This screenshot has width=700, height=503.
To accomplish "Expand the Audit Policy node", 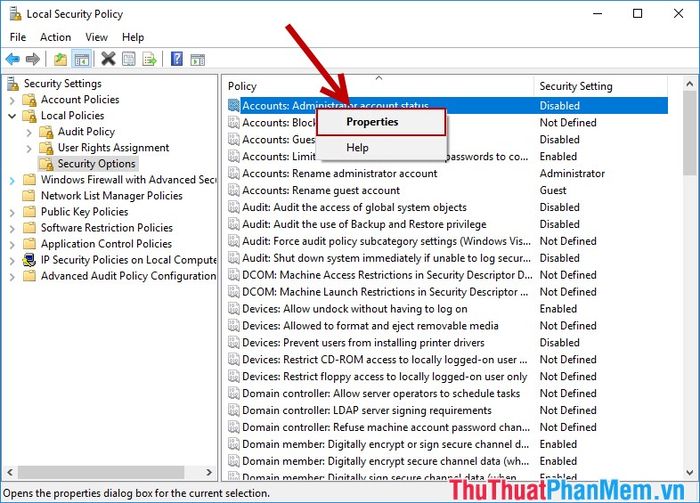I will pyautogui.click(x=29, y=133).
